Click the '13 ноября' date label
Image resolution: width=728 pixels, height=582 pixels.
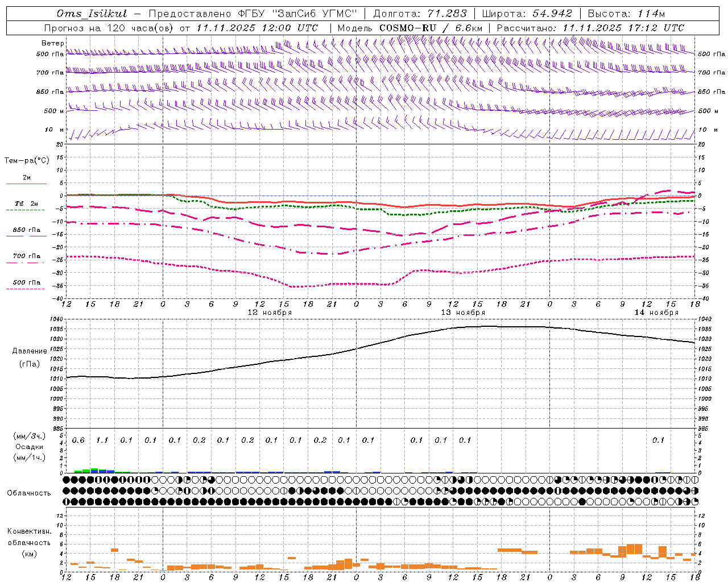(464, 313)
